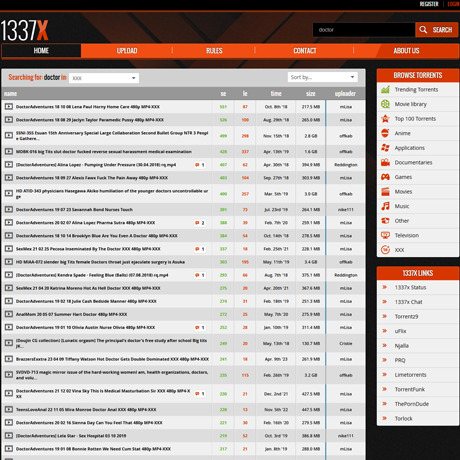Click the arrow icon beside Njalla
The image size is (460, 460).
tap(385, 345)
